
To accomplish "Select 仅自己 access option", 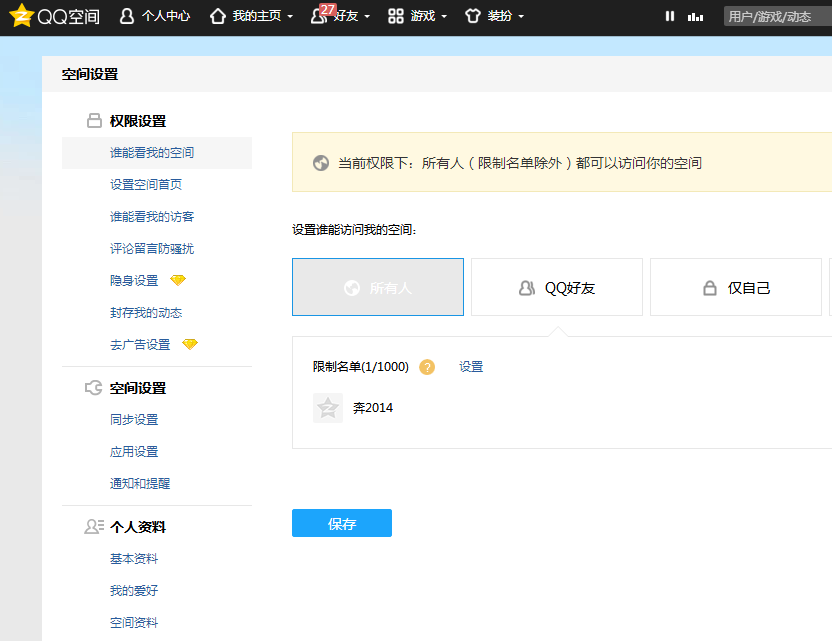I will [x=736, y=288].
